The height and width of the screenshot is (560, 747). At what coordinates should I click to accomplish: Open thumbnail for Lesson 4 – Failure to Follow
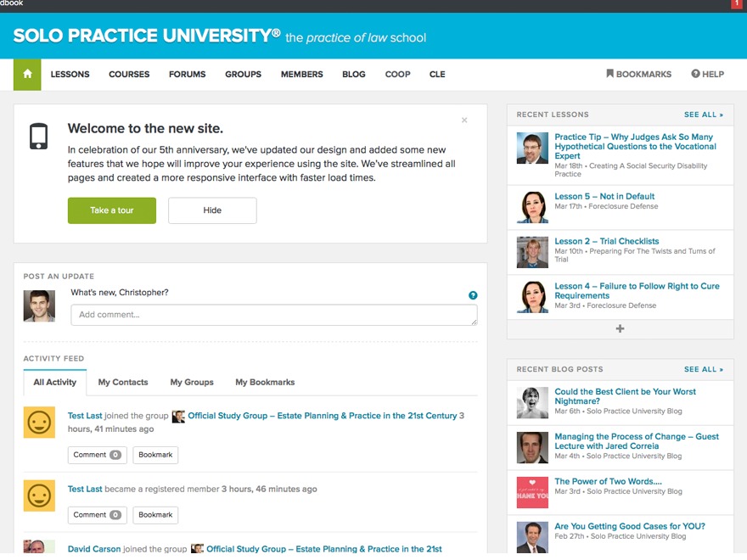pyautogui.click(x=532, y=297)
